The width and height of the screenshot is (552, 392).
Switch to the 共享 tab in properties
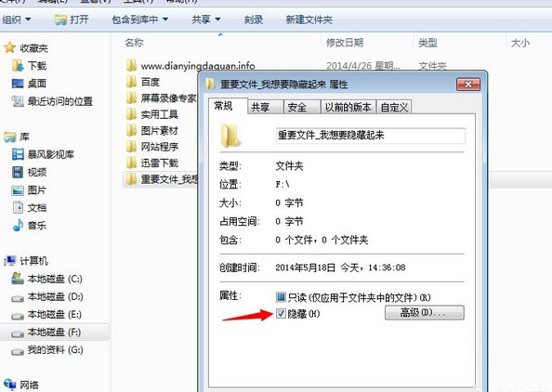tap(266, 107)
